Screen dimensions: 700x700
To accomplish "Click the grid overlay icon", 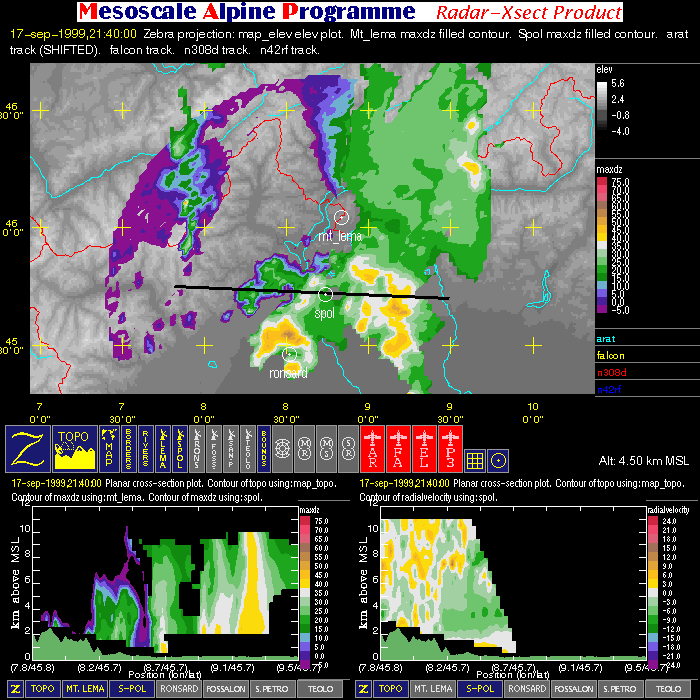I will click(x=475, y=461).
